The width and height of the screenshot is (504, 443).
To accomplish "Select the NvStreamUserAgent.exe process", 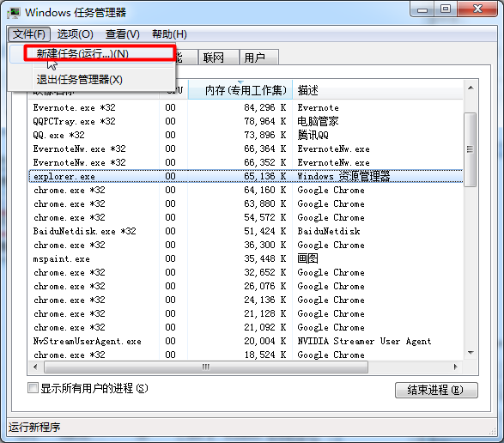I will point(246,341).
